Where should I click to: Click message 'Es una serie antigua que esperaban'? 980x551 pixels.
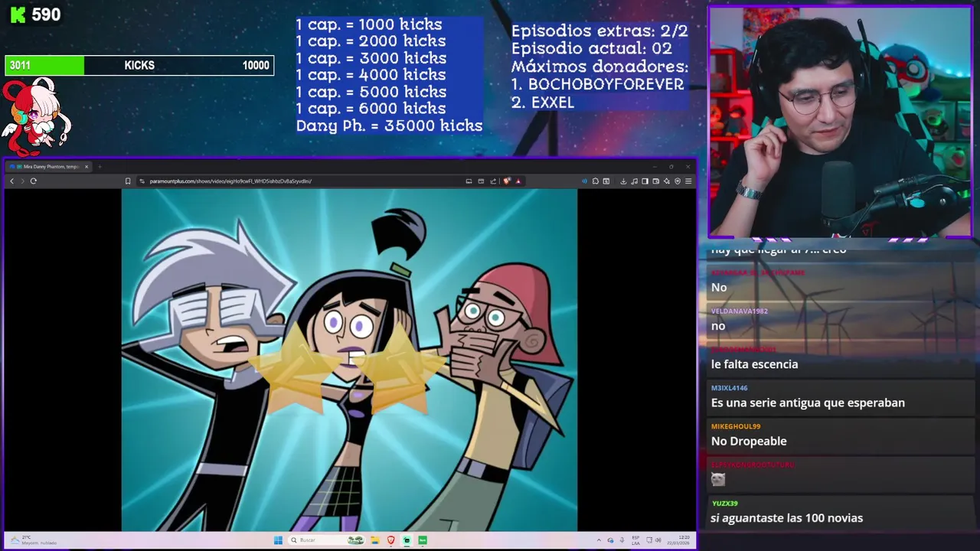[808, 403]
